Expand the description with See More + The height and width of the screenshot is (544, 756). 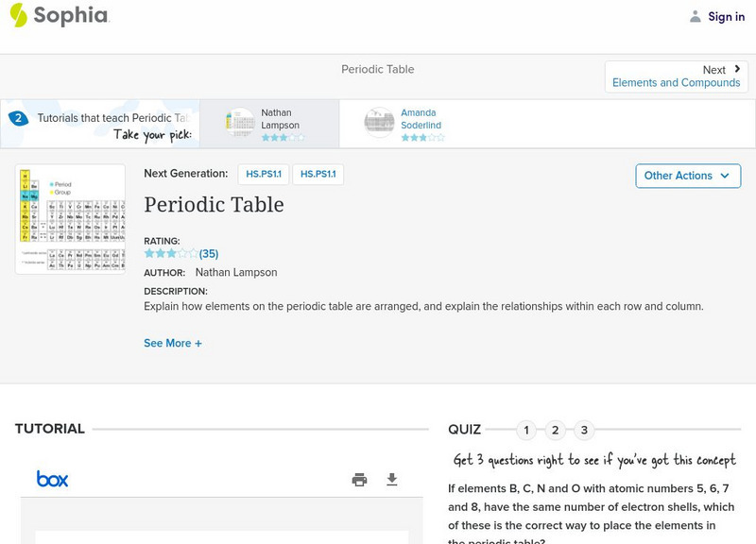tap(173, 344)
